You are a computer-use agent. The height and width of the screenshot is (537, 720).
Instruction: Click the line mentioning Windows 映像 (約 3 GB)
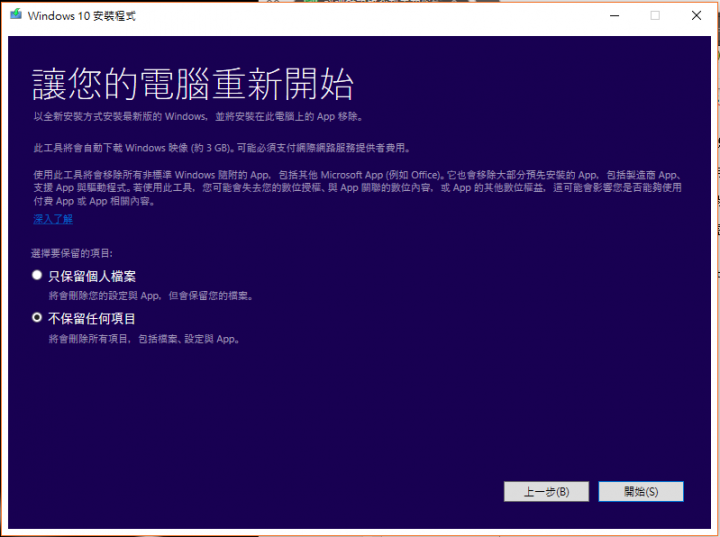pos(222,148)
